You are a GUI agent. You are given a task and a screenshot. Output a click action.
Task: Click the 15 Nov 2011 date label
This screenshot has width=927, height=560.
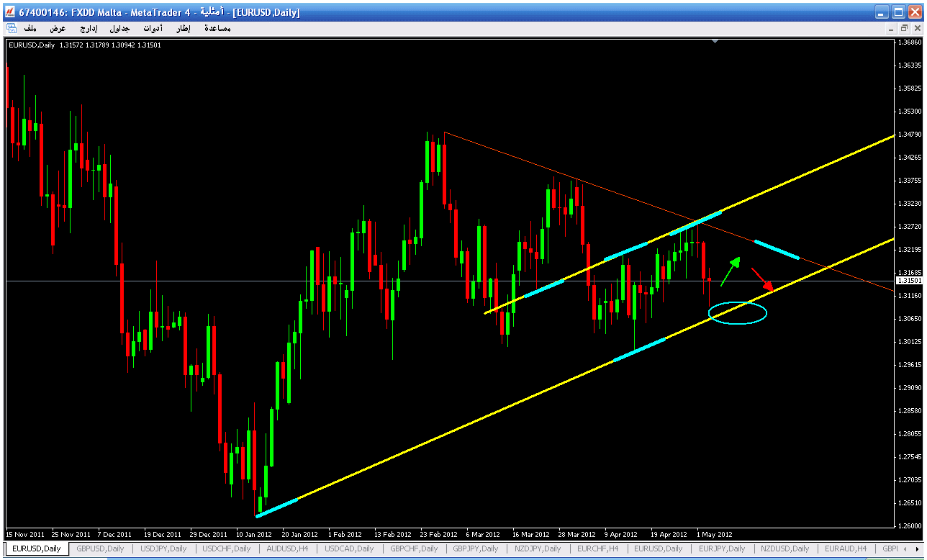tap(25, 535)
